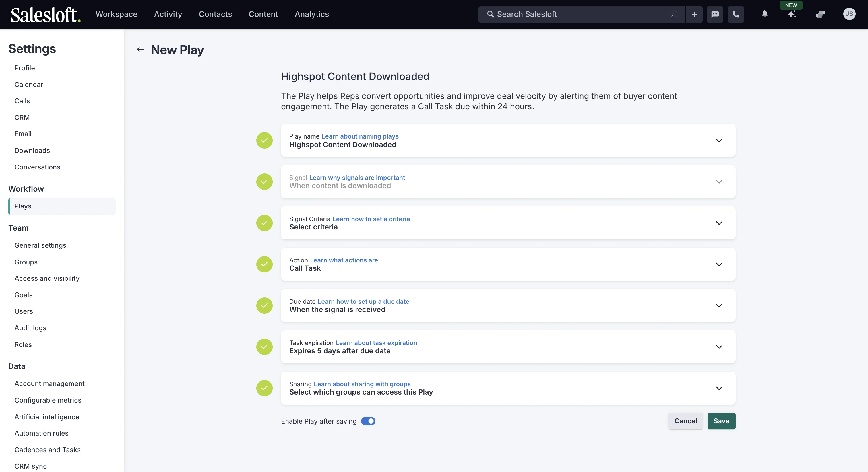Open Conversations settings

pyautogui.click(x=37, y=167)
